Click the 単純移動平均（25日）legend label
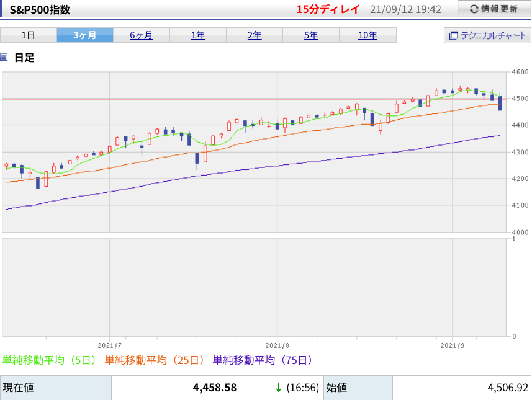Image resolution: width=532 pixels, height=400 pixels. [x=155, y=360]
